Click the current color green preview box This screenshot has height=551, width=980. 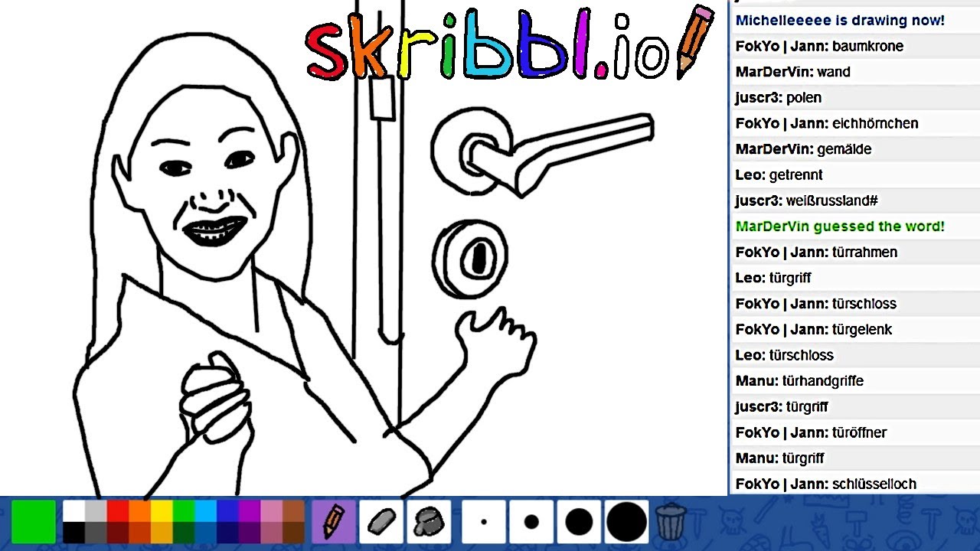point(34,522)
